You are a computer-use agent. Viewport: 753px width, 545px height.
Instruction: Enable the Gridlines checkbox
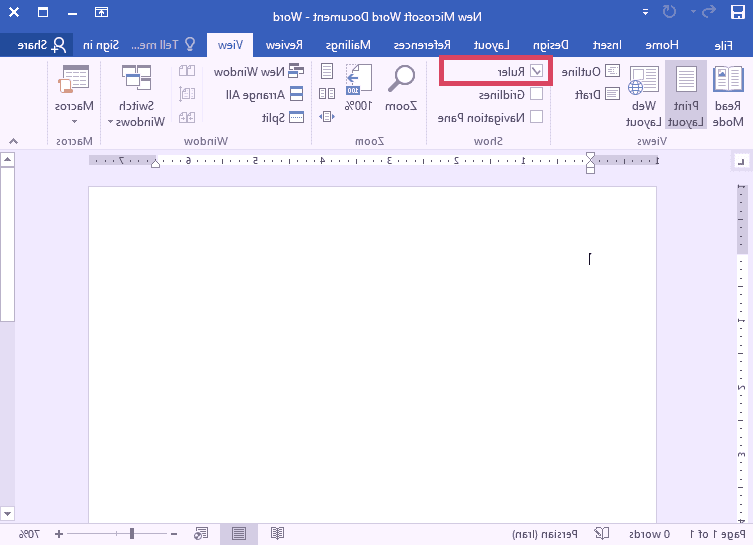[536, 94]
